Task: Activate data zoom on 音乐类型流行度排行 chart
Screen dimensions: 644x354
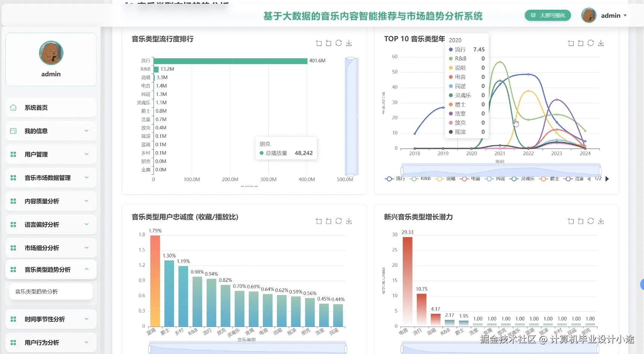Action: tap(319, 43)
